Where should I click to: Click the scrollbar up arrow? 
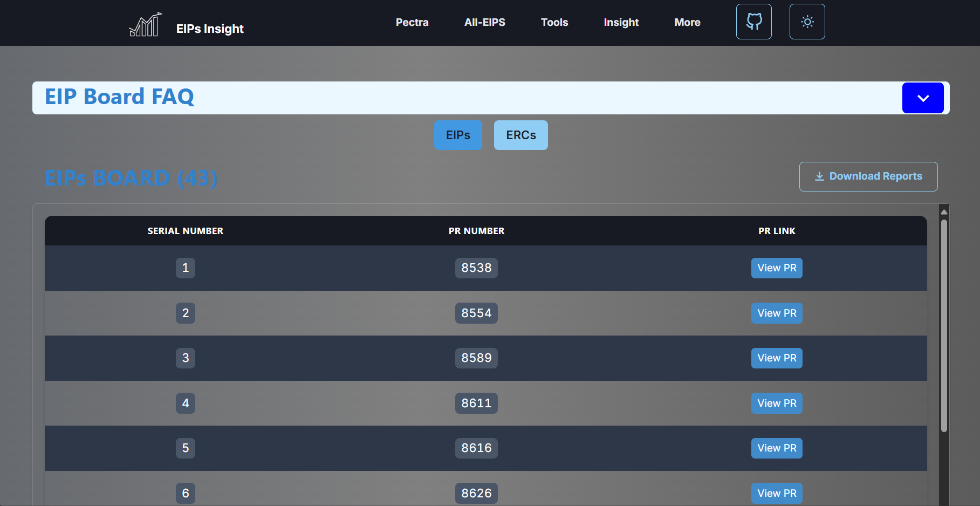pyautogui.click(x=944, y=212)
